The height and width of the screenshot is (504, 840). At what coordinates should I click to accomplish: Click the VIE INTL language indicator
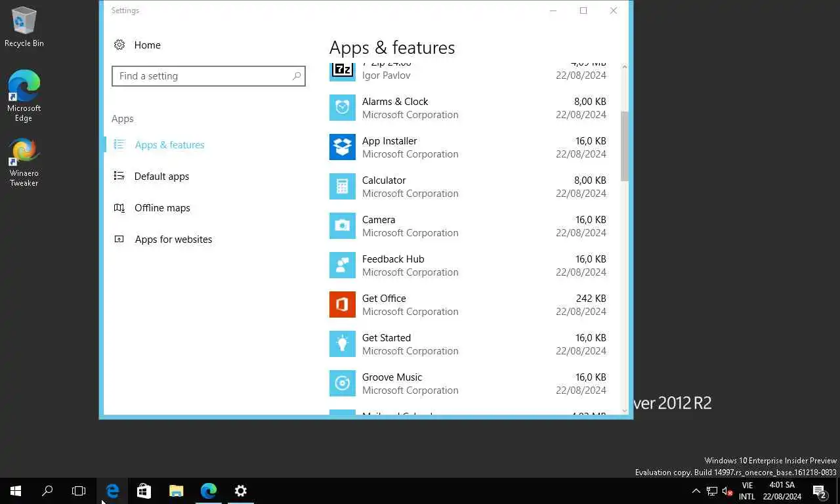[747, 491]
